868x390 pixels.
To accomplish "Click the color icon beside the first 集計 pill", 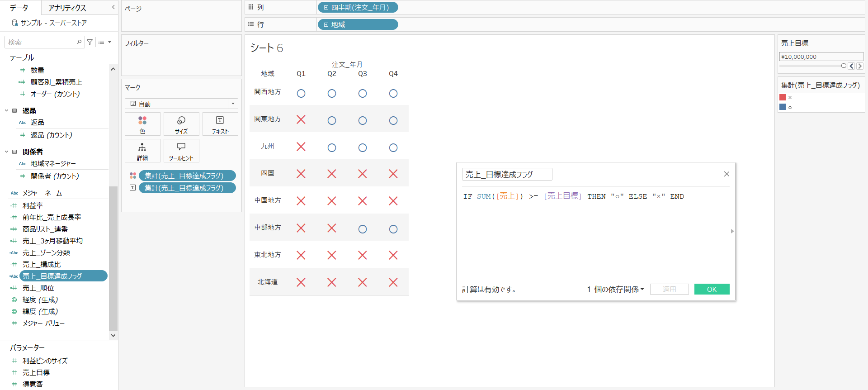I will pos(133,176).
